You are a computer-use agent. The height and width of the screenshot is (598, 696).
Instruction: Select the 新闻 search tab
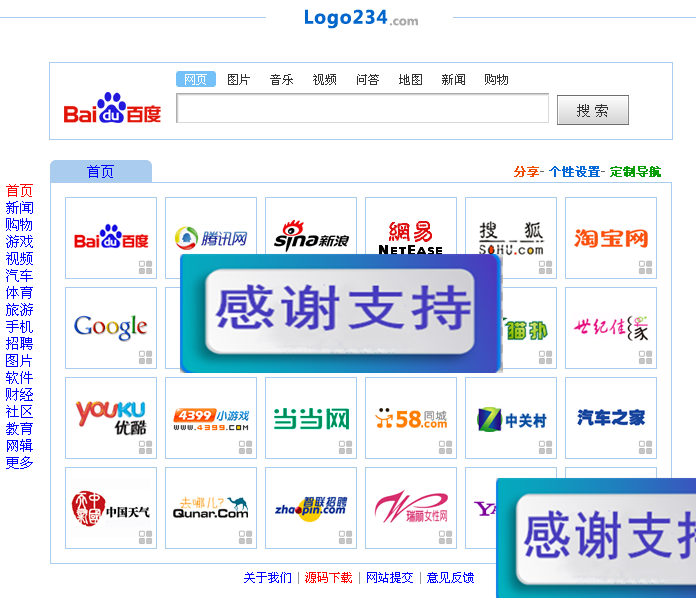tap(453, 79)
